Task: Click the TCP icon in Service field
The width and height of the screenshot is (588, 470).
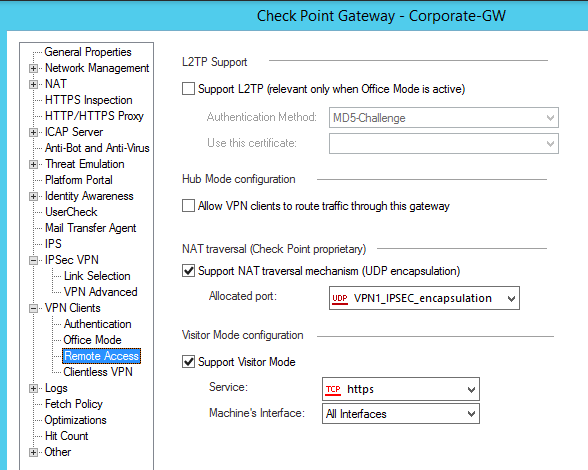Action: (x=333, y=390)
